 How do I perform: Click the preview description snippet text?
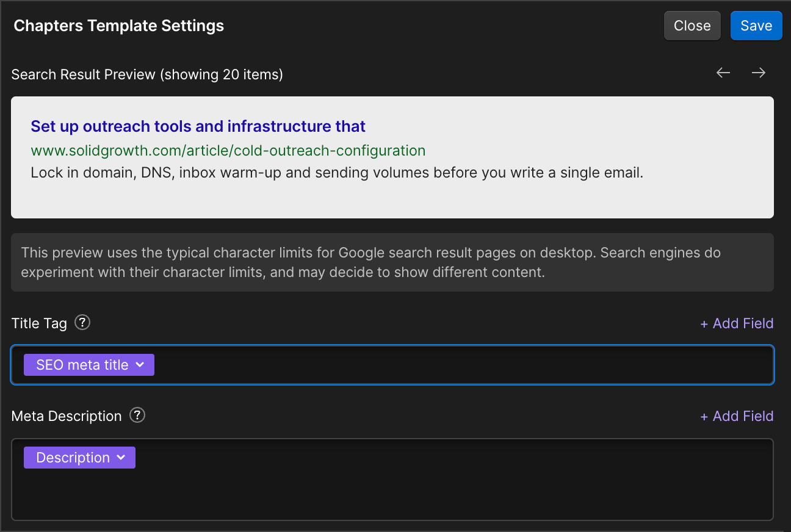[x=337, y=173]
